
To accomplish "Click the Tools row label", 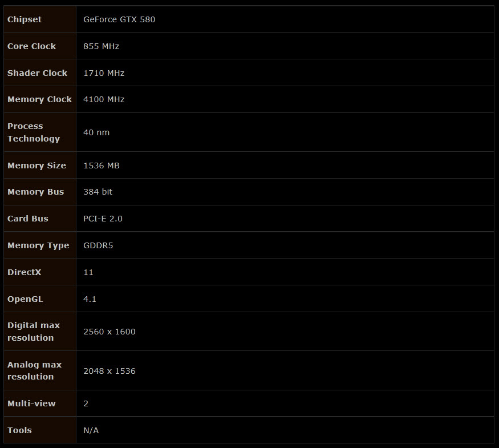I will 19,430.
